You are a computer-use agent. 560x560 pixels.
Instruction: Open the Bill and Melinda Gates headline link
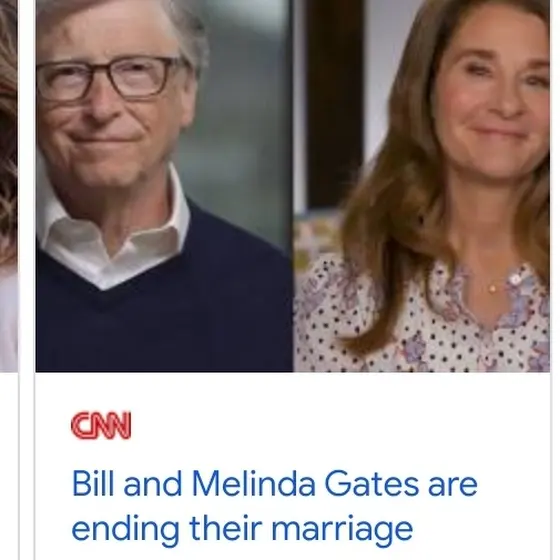point(274,506)
